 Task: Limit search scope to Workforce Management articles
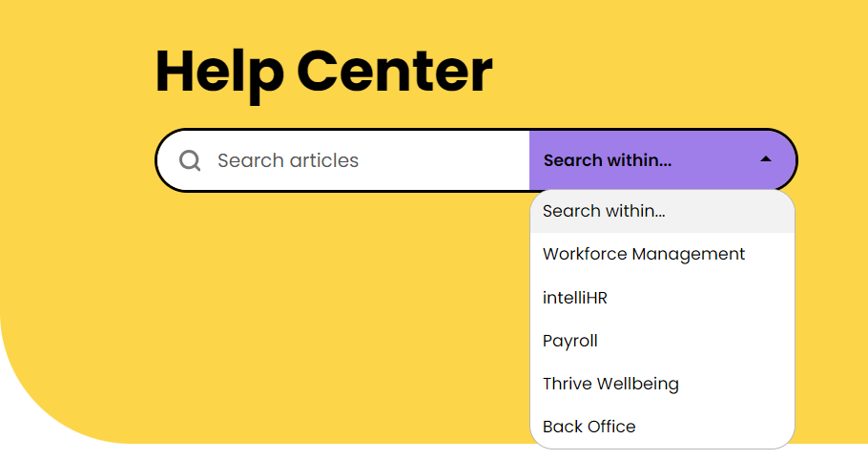point(662,254)
